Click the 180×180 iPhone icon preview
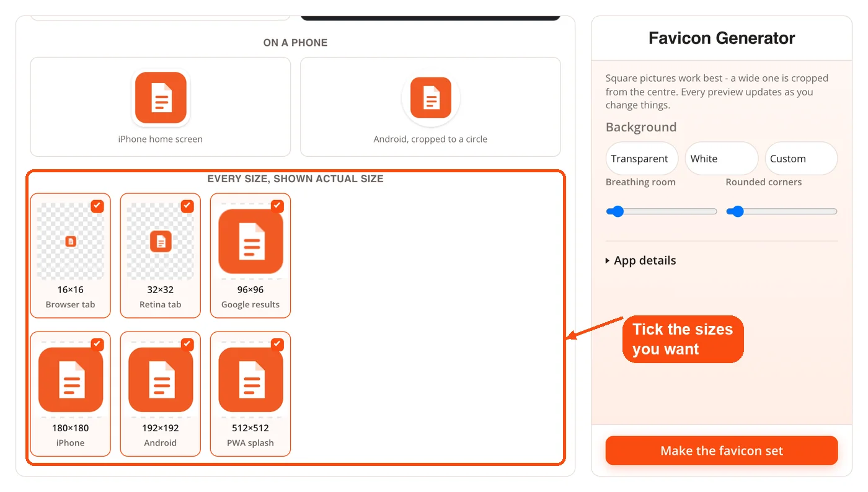This screenshot has width=868, height=492. click(x=71, y=380)
